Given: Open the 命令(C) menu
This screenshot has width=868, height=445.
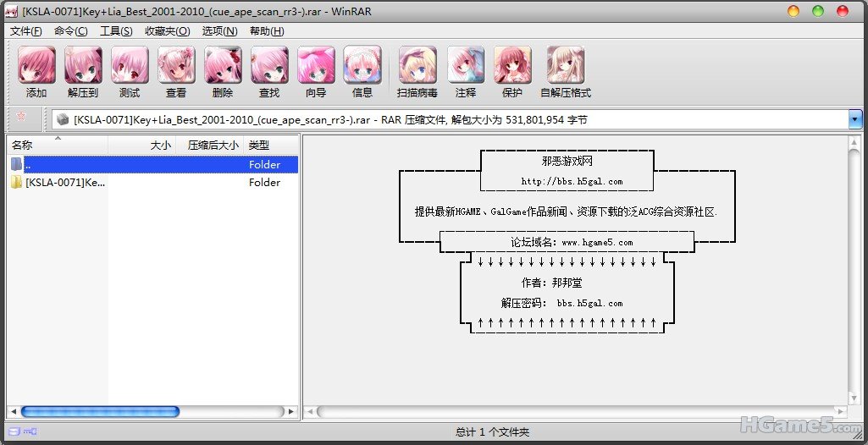Looking at the screenshot, I should [x=71, y=31].
